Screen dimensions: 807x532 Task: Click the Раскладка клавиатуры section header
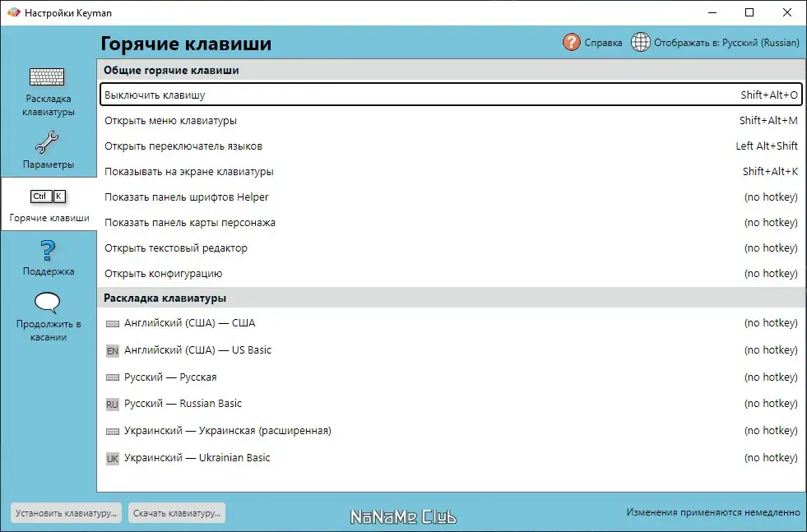(x=451, y=298)
